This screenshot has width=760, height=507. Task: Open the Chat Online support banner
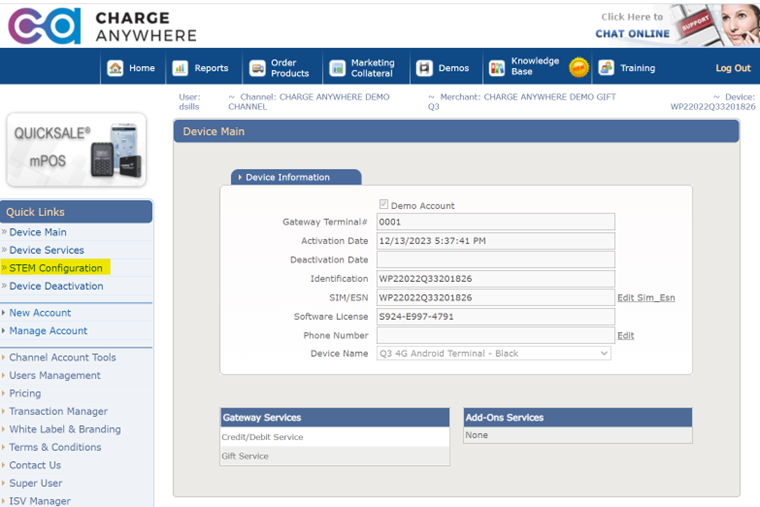(675, 25)
